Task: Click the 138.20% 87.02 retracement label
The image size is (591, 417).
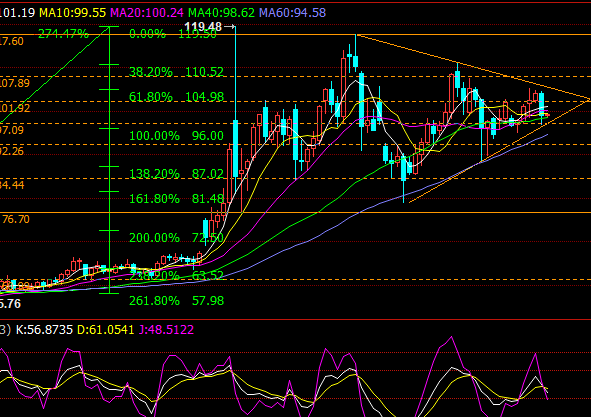Action: (176, 174)
